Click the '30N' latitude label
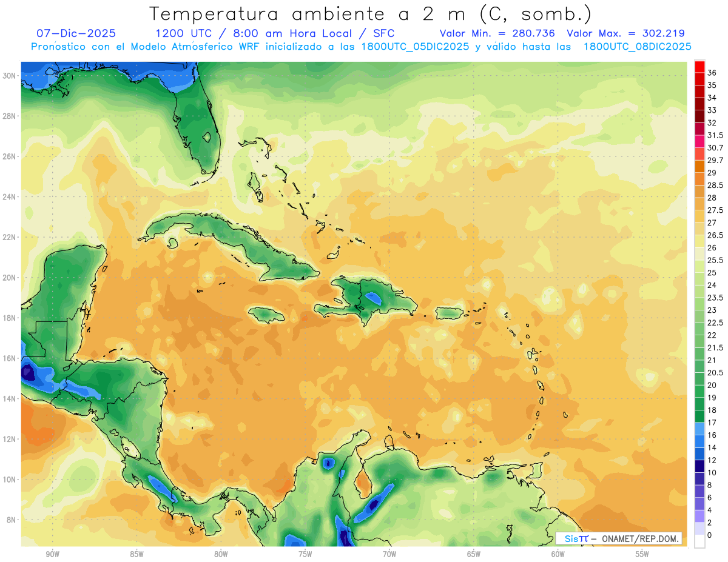728x562 pixels. click(10, 75)
